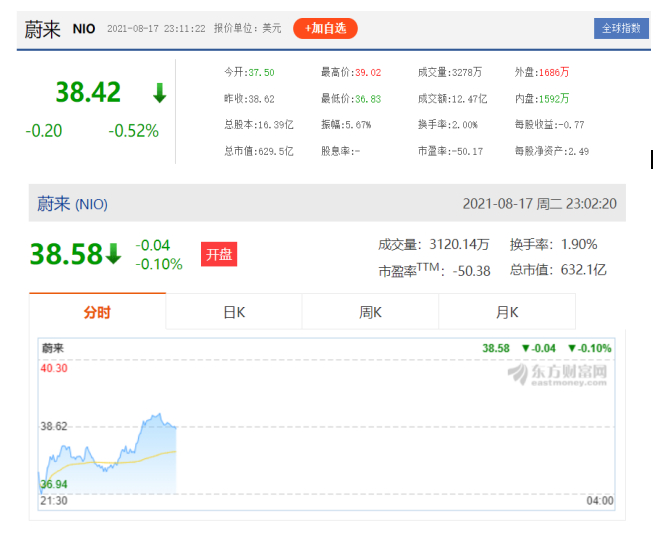Click the green down arrow beside 38.58
Viewport: 671px width, 540px height.
coord(113,253)
